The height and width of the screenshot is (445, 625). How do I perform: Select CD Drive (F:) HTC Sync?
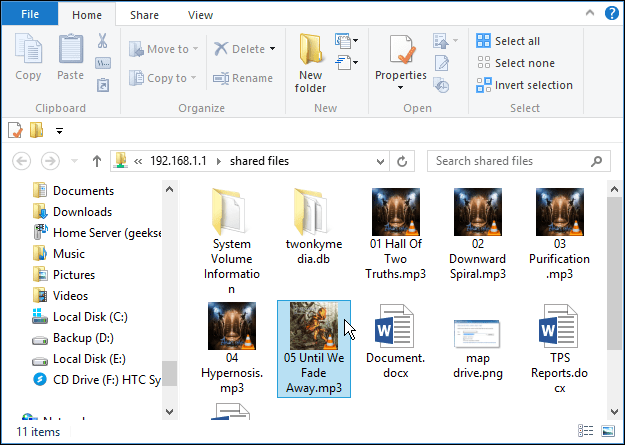point(97,380)
